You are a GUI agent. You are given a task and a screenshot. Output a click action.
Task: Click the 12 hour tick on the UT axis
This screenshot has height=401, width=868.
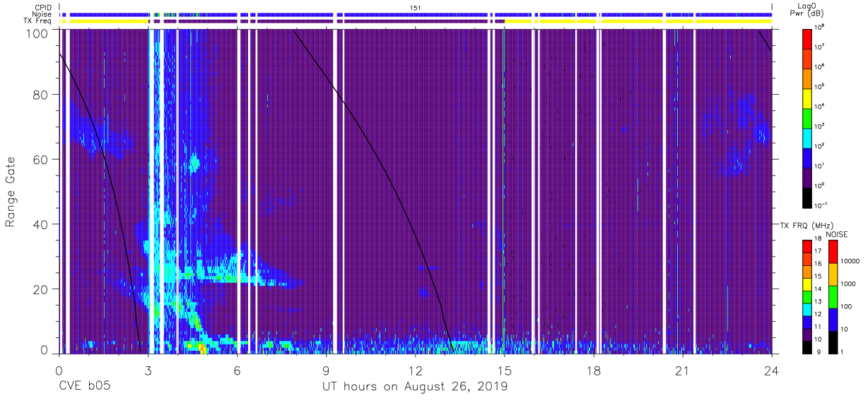point(415,371)
